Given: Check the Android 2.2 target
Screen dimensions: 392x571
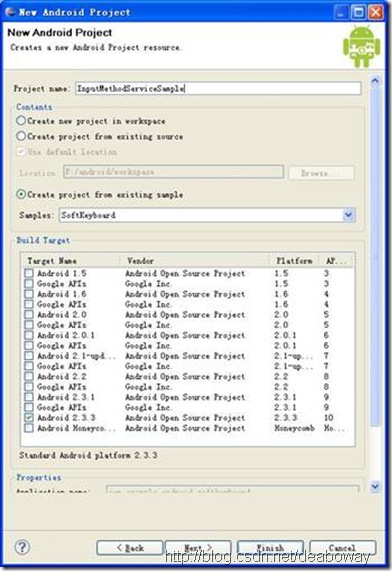Looking at the screenshot, I should click(x=29, y=376).
